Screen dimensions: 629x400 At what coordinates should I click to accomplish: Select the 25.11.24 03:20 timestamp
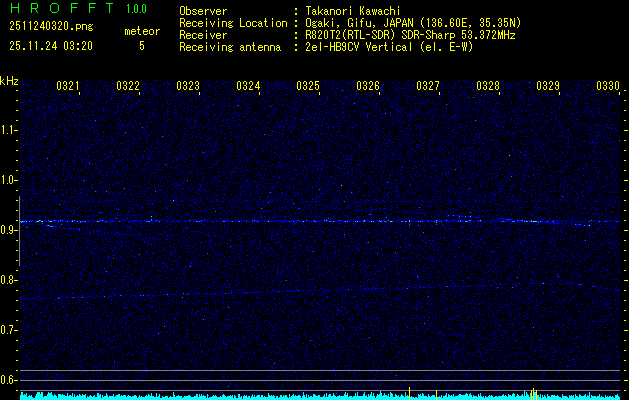50,46
